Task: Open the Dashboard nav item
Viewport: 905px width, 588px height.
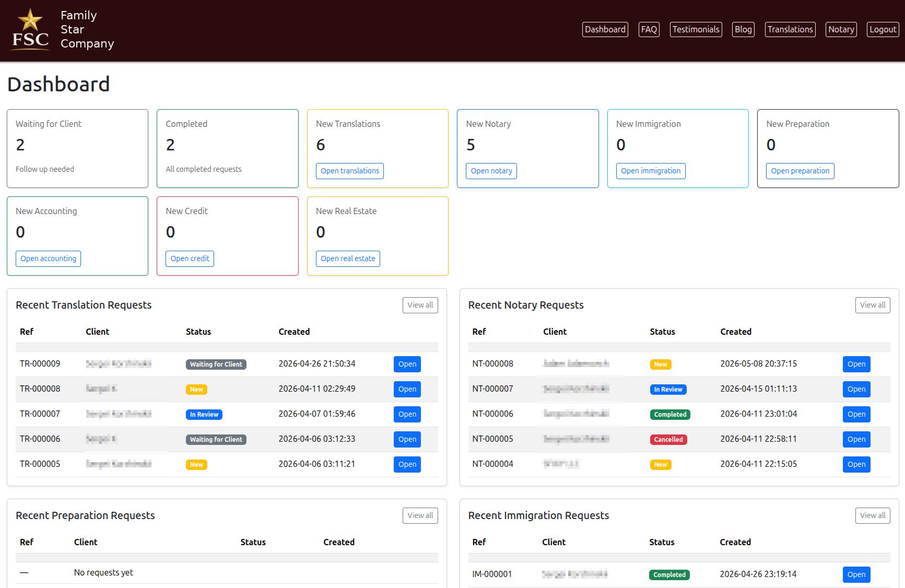Action: 605,30
